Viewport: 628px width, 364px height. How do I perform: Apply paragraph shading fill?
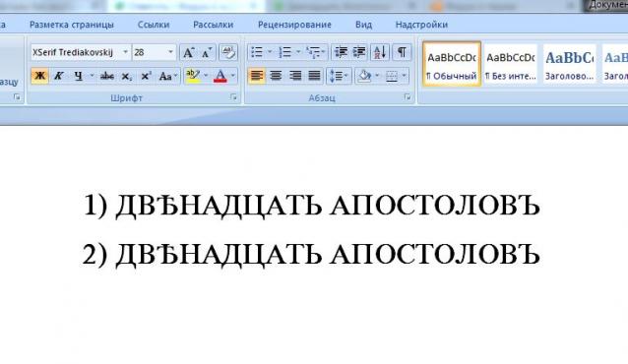pyautogui.click(x=364, y=76)
